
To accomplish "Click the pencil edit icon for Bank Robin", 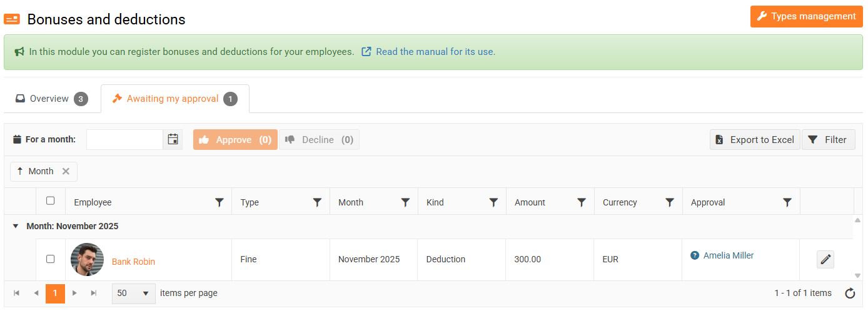I will (x=825, y=259).
